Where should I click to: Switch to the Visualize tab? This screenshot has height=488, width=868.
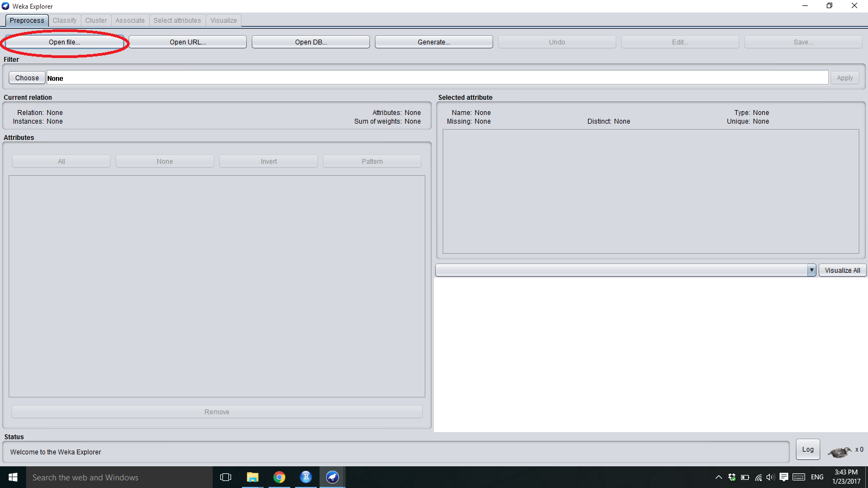tap(224, 21)
